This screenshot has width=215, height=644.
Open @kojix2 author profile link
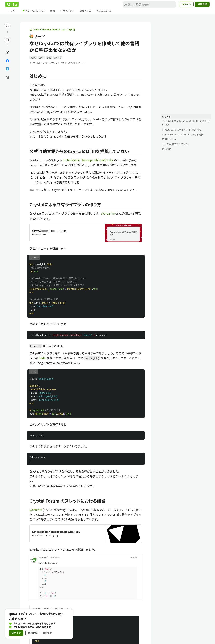point(40,36)
